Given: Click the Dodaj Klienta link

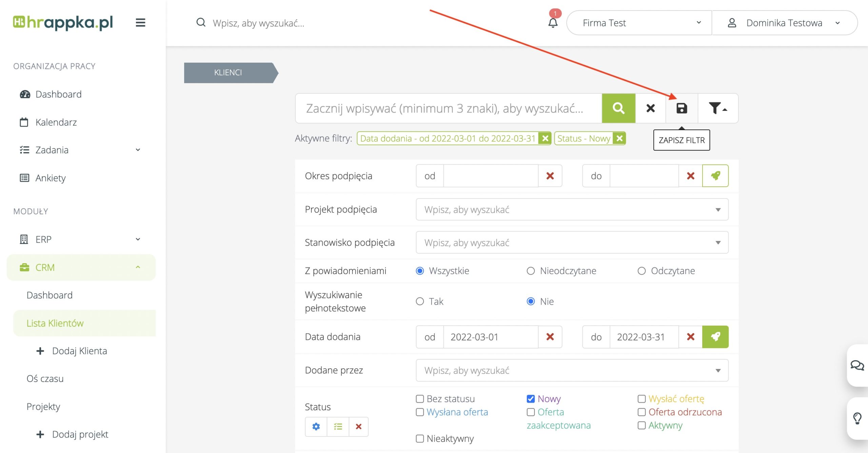Looking at the screenshot, I should [x=79, y=351].
